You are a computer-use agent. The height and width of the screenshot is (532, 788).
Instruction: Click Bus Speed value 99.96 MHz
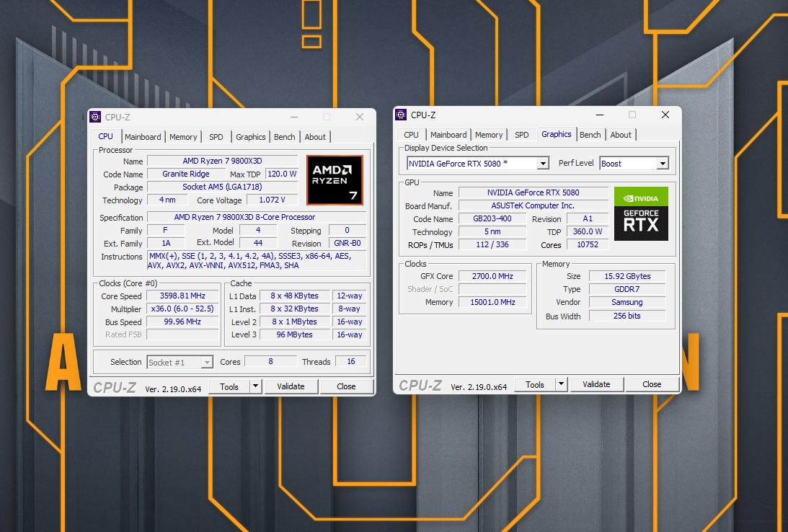[182, 322]
